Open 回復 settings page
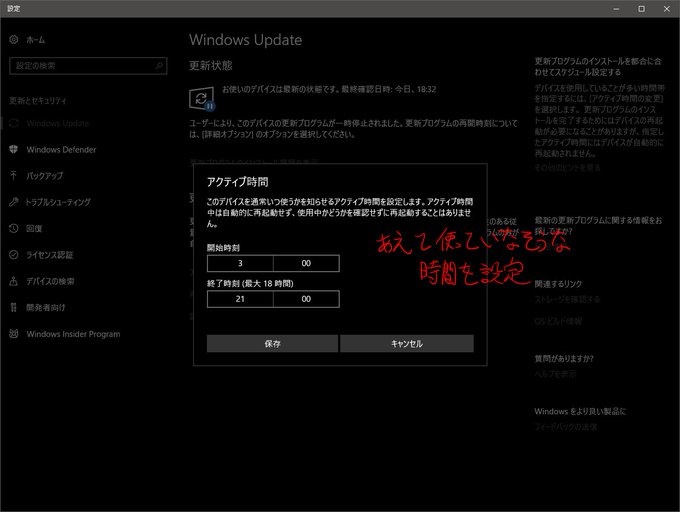 [34, 228]
